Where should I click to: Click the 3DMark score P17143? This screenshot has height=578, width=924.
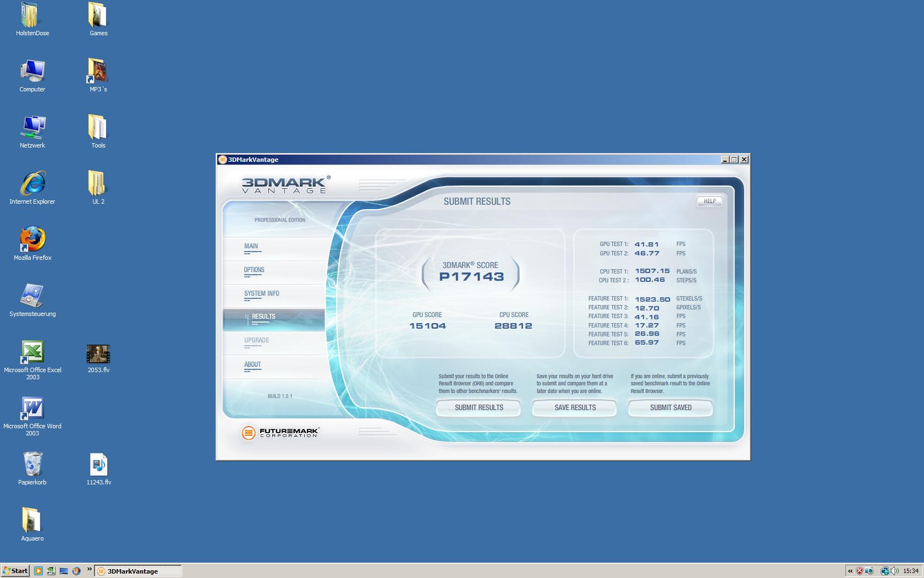(x=471, y=277)
